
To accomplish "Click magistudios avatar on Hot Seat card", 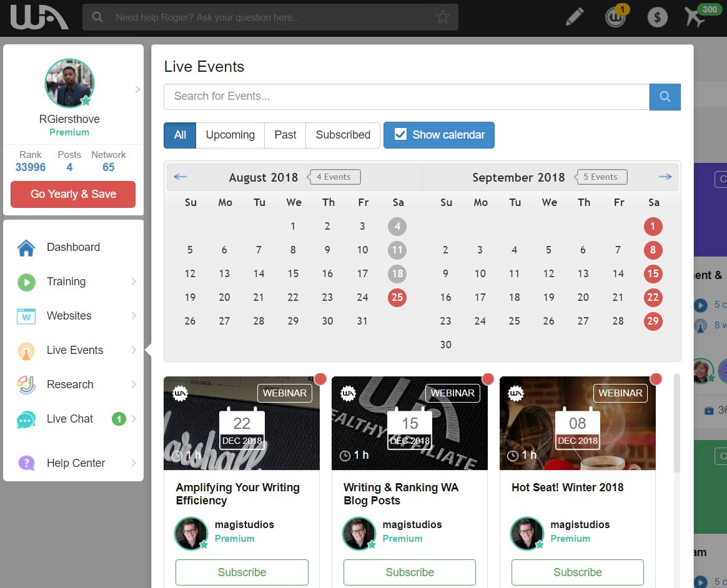I will (527, 533).
